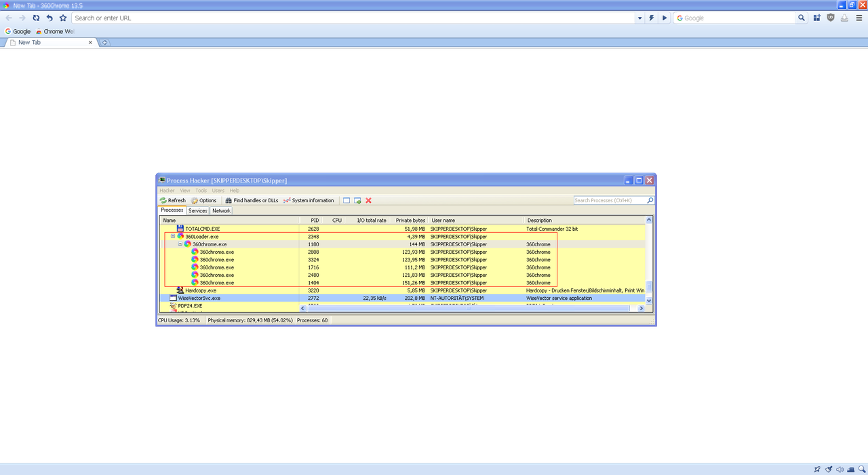Open Find handles or DLLs
This screenshot has width=868, height=475.
click(252, 201)
